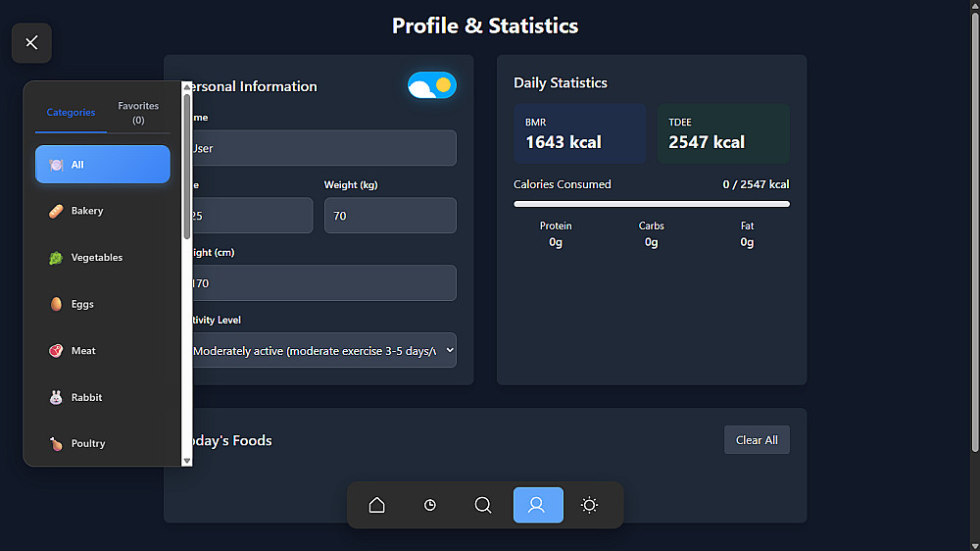
Task: Open history clock in bottom nav
Action: point(430,505)
